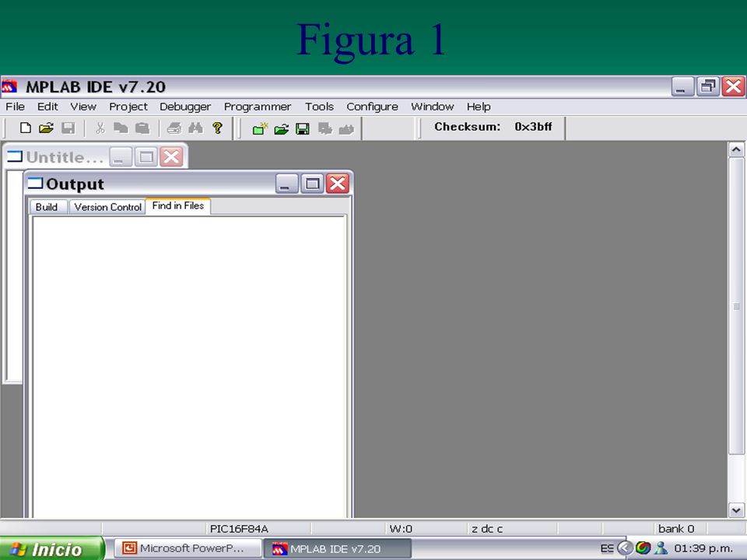Click inside the Output text area

[x=188, y=366]
